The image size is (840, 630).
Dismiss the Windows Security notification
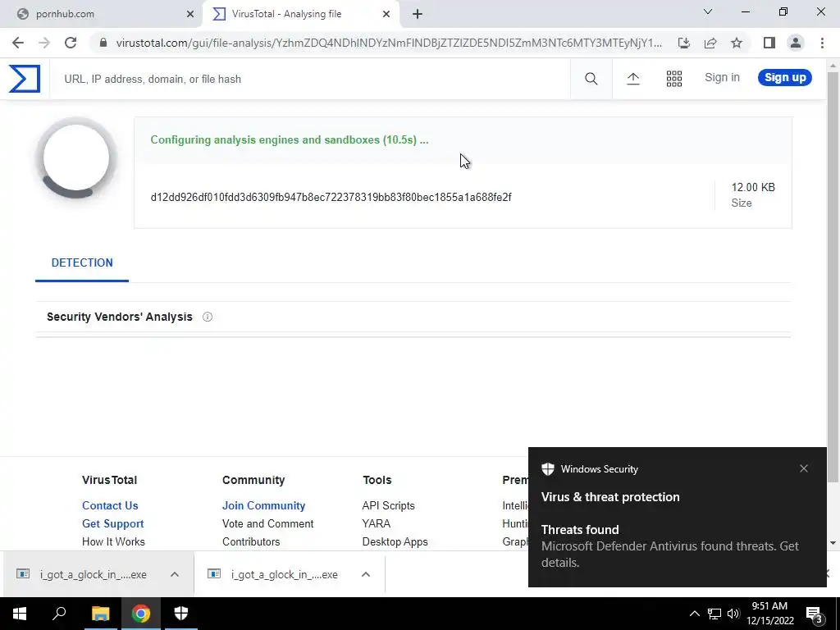(804, 468)
